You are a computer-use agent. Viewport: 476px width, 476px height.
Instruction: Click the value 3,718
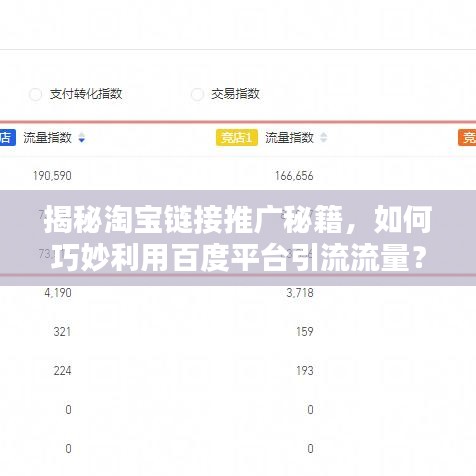pos(300,293)
